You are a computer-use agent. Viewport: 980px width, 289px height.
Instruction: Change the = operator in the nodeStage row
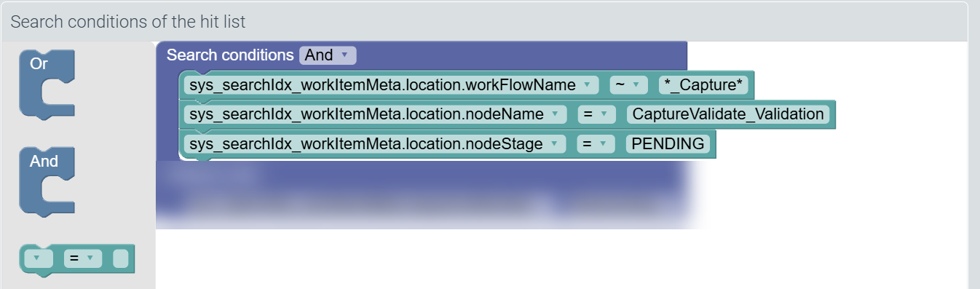pos(596,144)
